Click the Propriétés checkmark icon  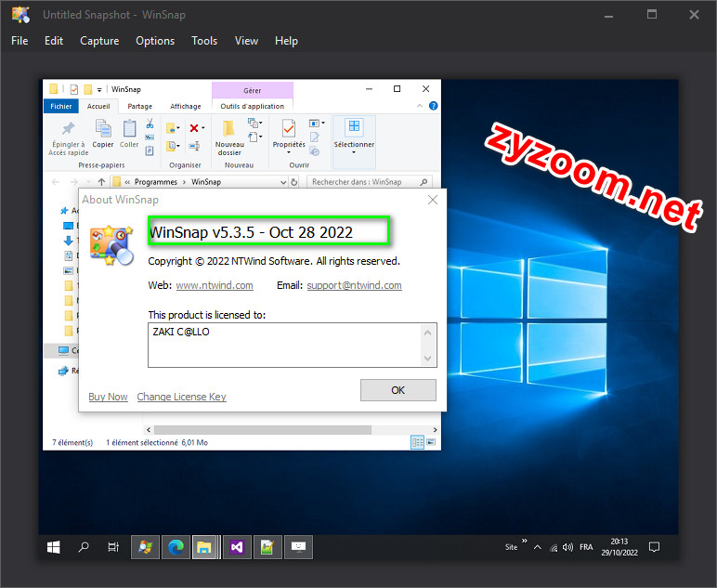[x=289, y=128]
